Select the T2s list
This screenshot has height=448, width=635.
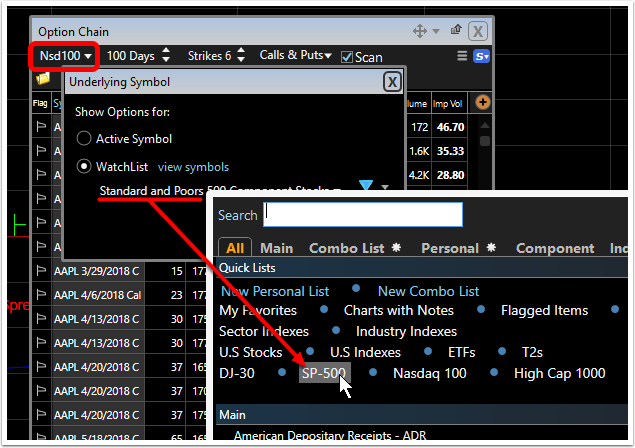[x=532, y=352]
